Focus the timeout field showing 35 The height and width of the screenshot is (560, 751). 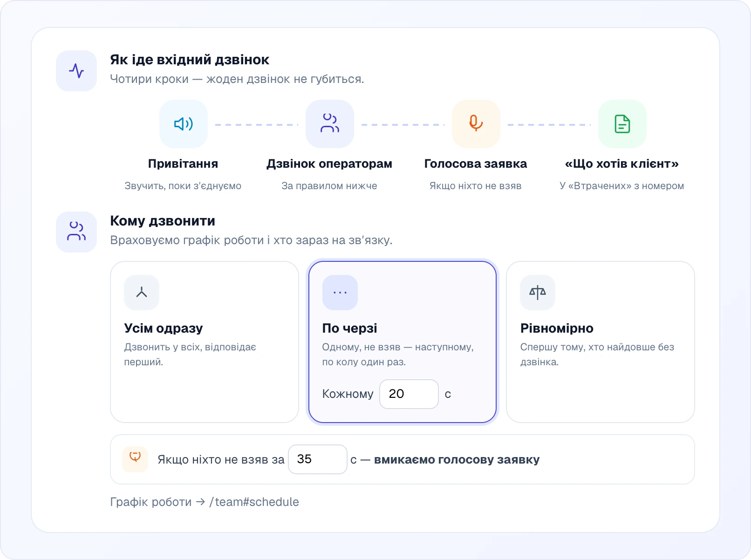click(x=318, y=459)
